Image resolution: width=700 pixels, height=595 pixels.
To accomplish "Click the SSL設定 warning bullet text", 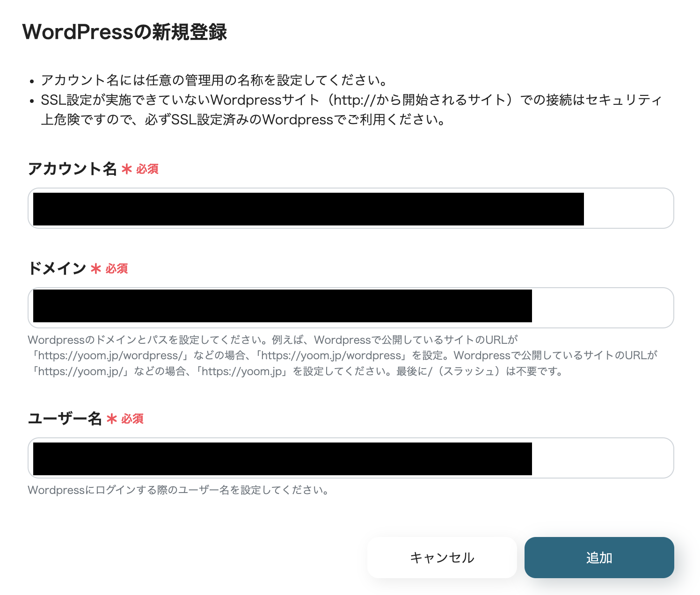I will 351,110.
